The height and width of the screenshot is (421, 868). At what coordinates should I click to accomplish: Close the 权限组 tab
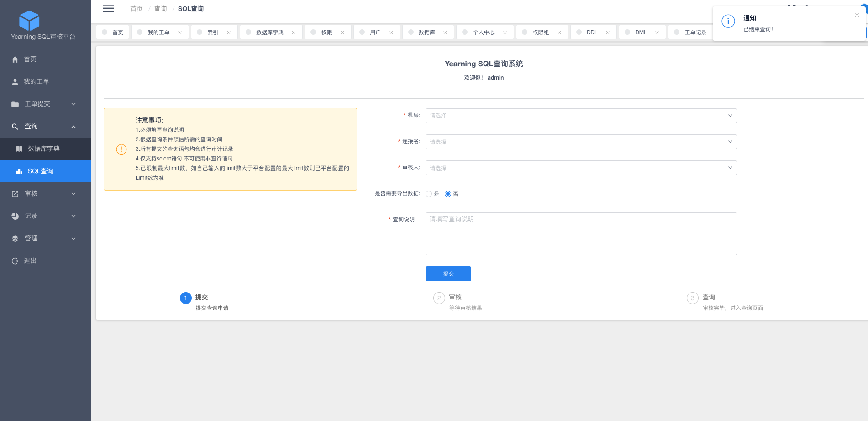pos(559,32)
